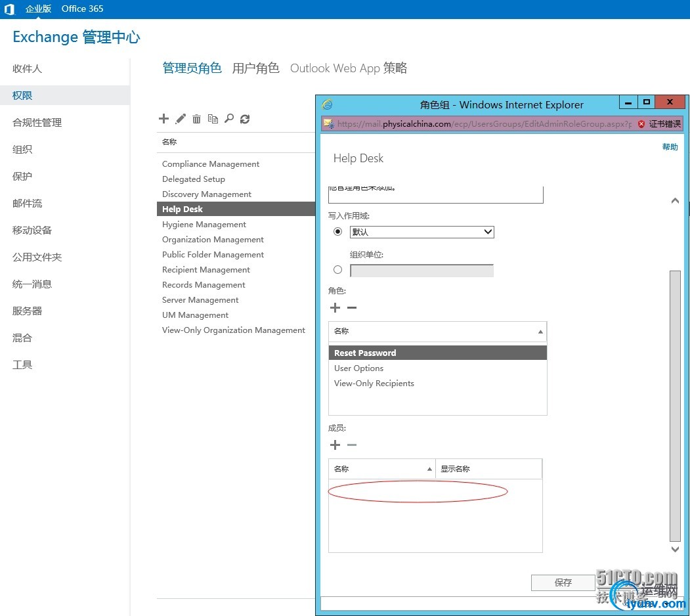Add a role with the plus icon
Image resolution: width=690 pixels, height=616 pixels.
point(335,307)
